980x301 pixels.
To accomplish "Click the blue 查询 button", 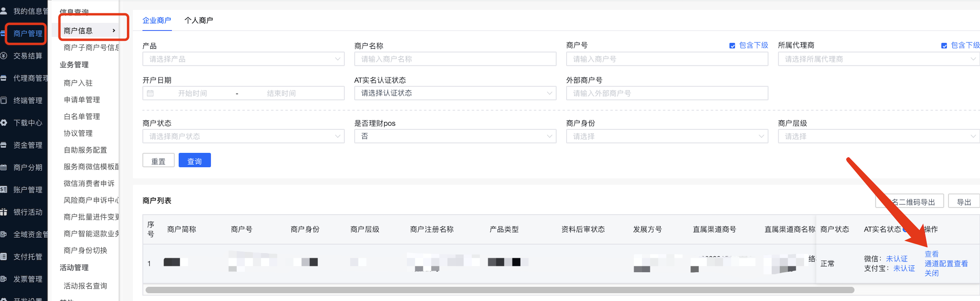I will pyautogui.click(x=195, y=161).
